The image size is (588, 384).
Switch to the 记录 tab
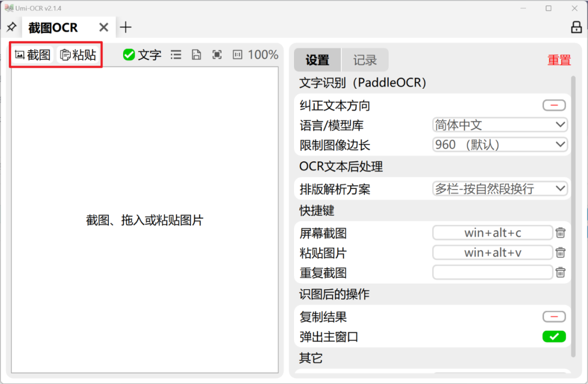364,60
